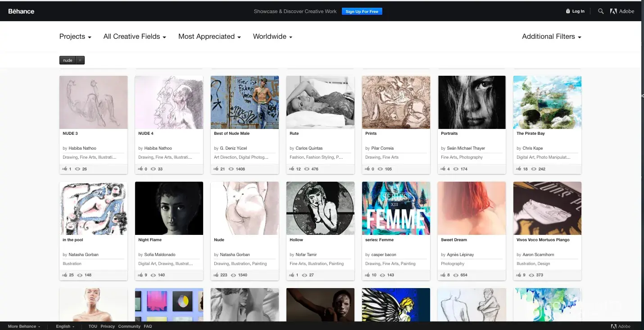Image resolution: width=644 pixels, height=330 pixels.
Task: Open Natasha Gorban on in the pool
Action: tap(83, 255)
